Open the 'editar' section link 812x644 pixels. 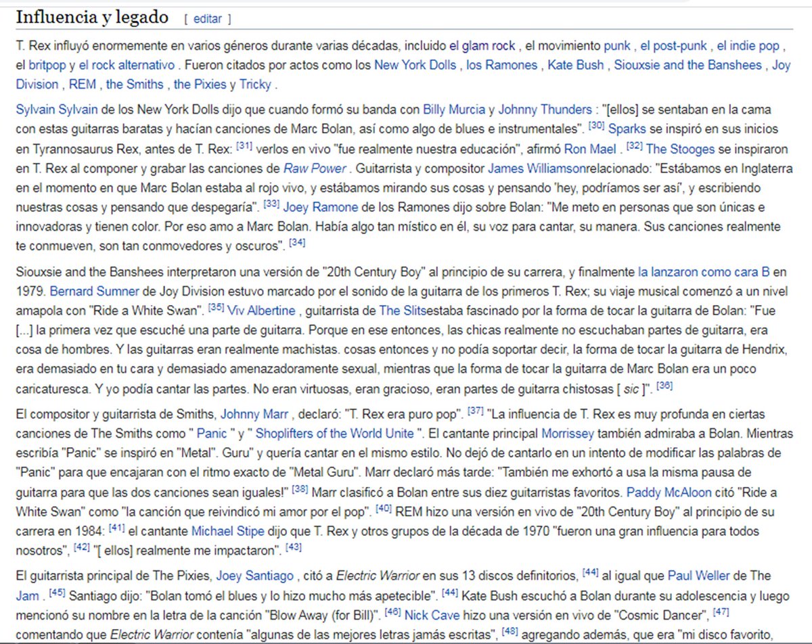coord(207,19)
